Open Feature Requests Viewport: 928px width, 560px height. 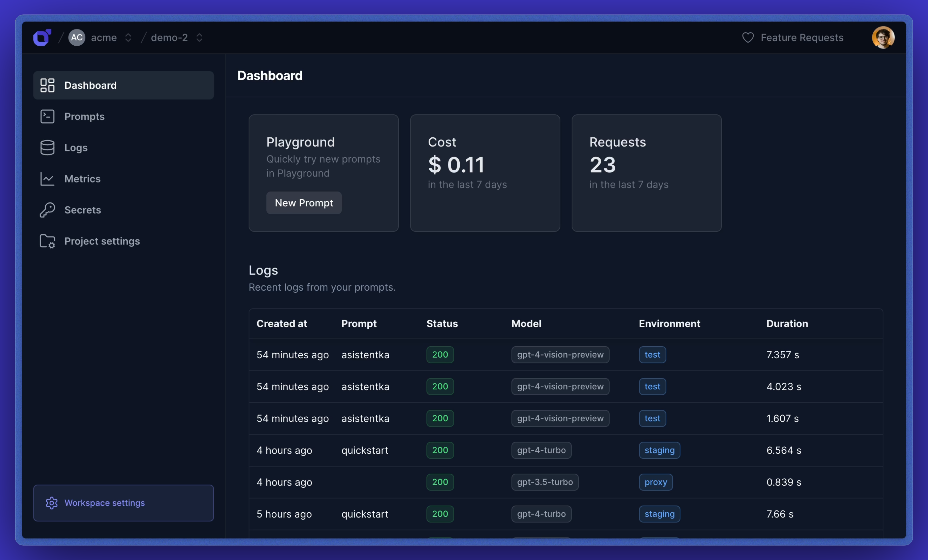pyautogui.click(x=802, y=37)
